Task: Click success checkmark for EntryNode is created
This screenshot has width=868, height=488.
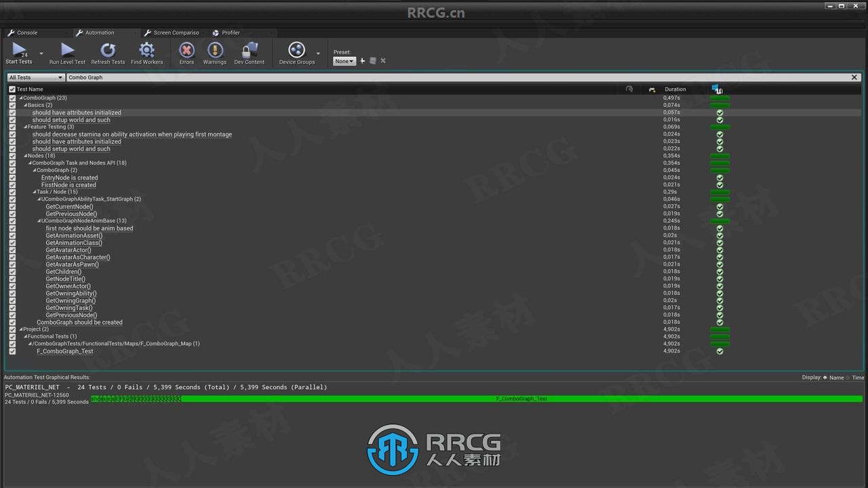Action: coord(719,178)
